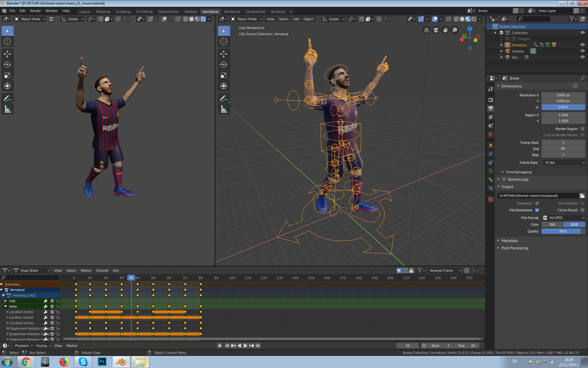
Task: Click the BW color output button
Action: click(552, 224)
